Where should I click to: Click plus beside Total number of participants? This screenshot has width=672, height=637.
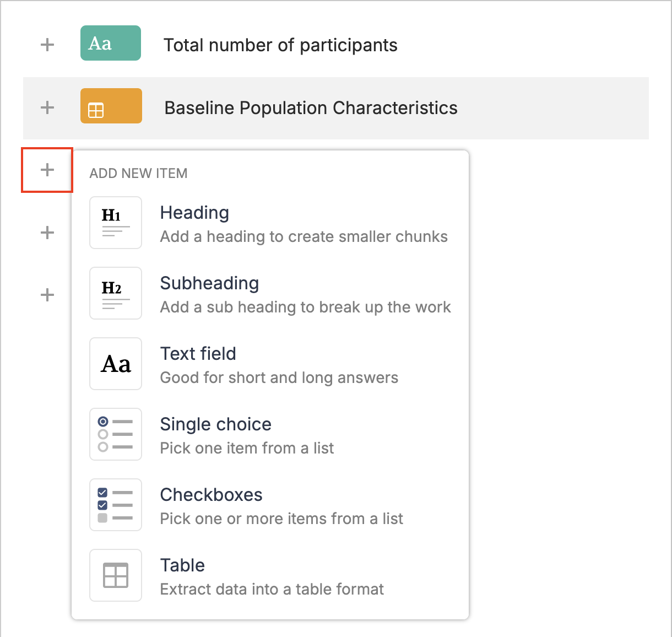click(47, 45)
